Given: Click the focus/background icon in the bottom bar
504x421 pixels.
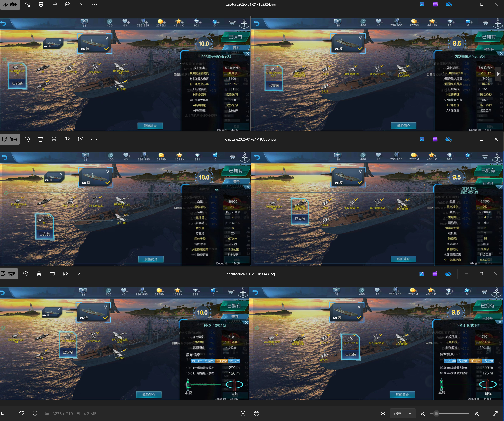Looking at the screenshot, I should pyautogui.click(x=243, y=413).
